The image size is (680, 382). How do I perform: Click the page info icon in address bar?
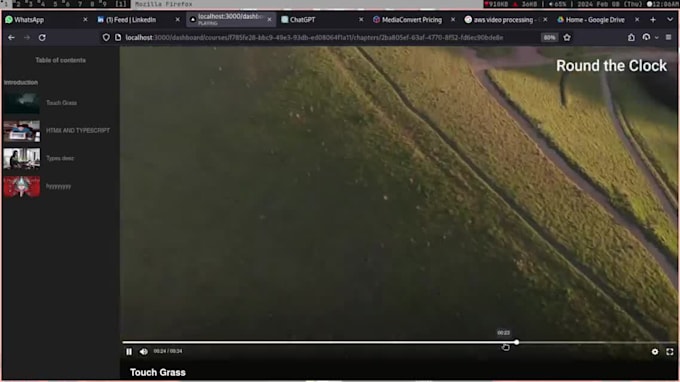pyautogui.click(x=118, y=38)
